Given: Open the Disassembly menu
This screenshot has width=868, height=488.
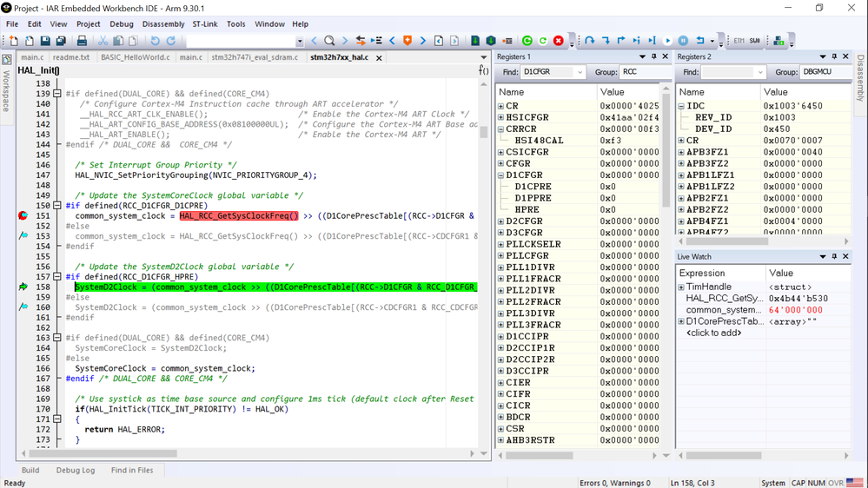Looking at the screenshot, I should (x=163, y=23).
